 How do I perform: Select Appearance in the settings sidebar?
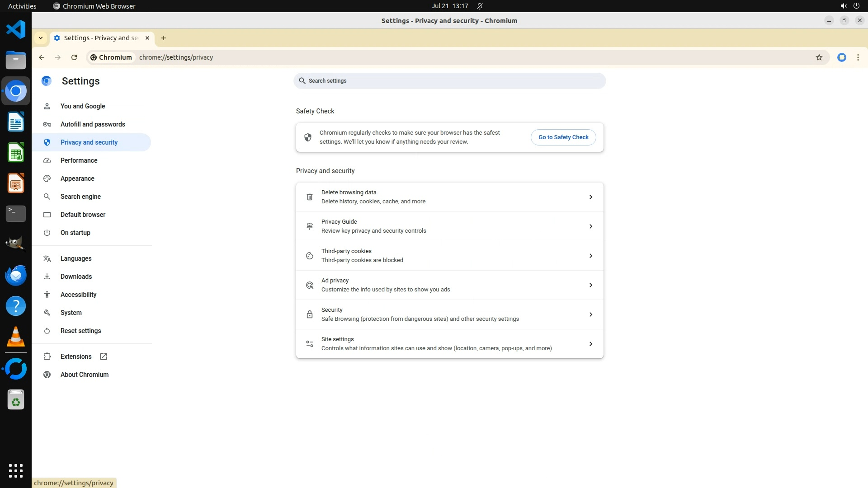pyautogui.click(x=77, y=178)
